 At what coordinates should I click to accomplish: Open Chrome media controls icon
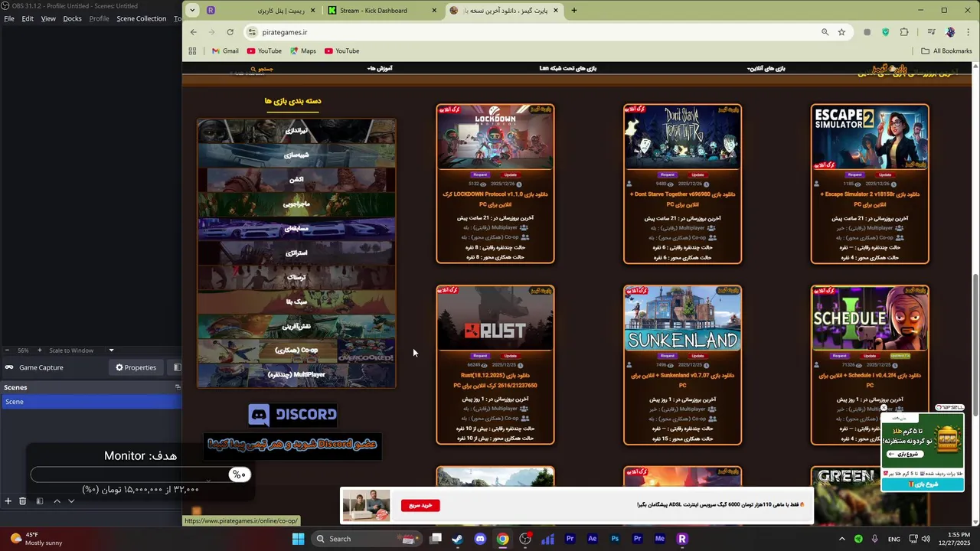pyautogui.click(x=931, y=32)
